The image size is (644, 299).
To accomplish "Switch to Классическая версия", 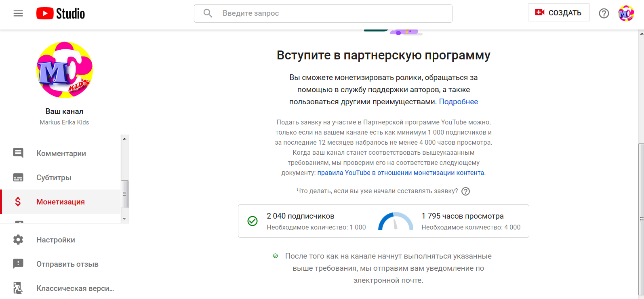I will click(65, 288).
